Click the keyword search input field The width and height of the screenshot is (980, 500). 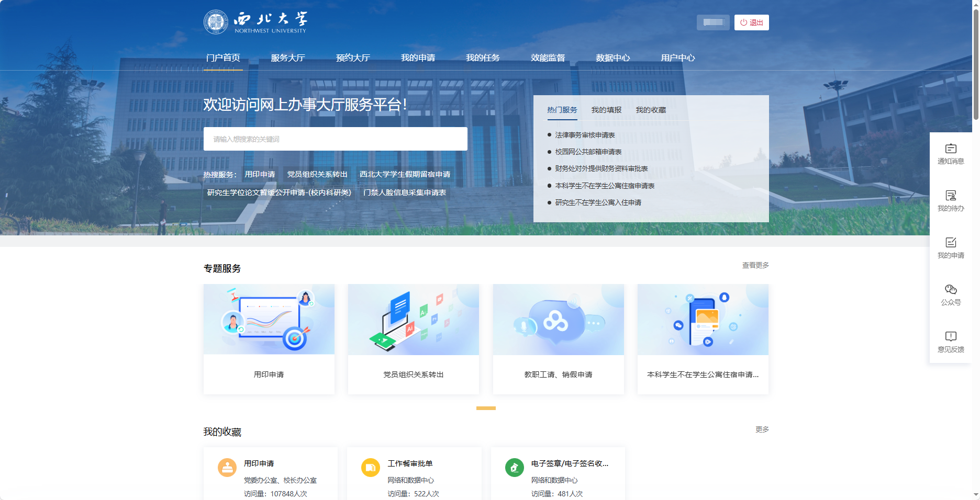point(335,139)
